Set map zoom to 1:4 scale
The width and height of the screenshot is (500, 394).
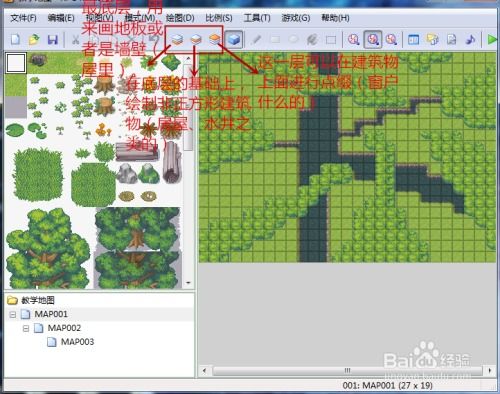(391, 40)
